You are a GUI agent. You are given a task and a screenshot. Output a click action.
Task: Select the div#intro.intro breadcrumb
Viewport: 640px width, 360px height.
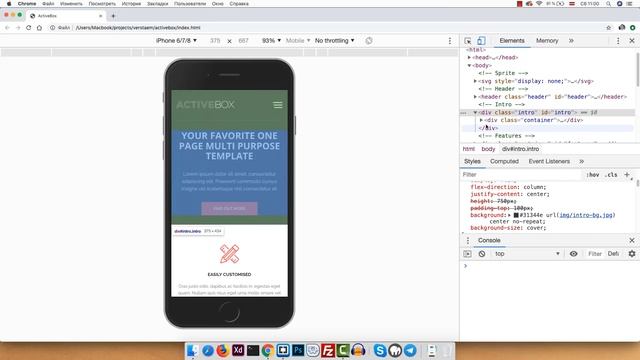(x=520, y=149)
